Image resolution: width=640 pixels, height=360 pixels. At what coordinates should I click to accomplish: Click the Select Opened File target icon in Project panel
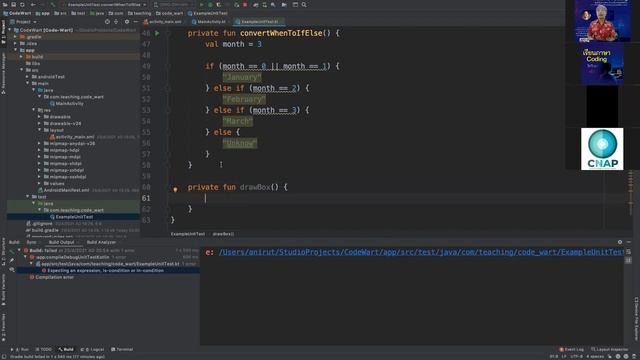[x=107, y=22]
